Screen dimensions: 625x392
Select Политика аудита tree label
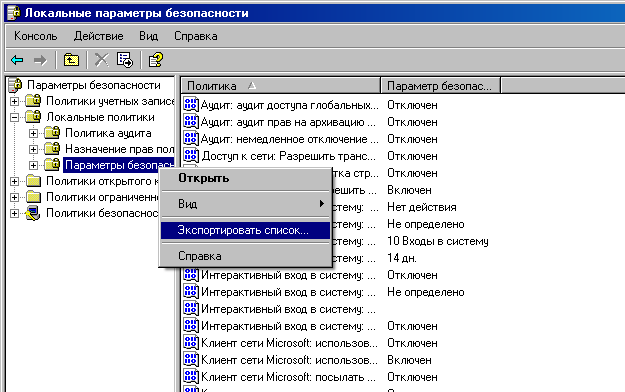point(108,133)
